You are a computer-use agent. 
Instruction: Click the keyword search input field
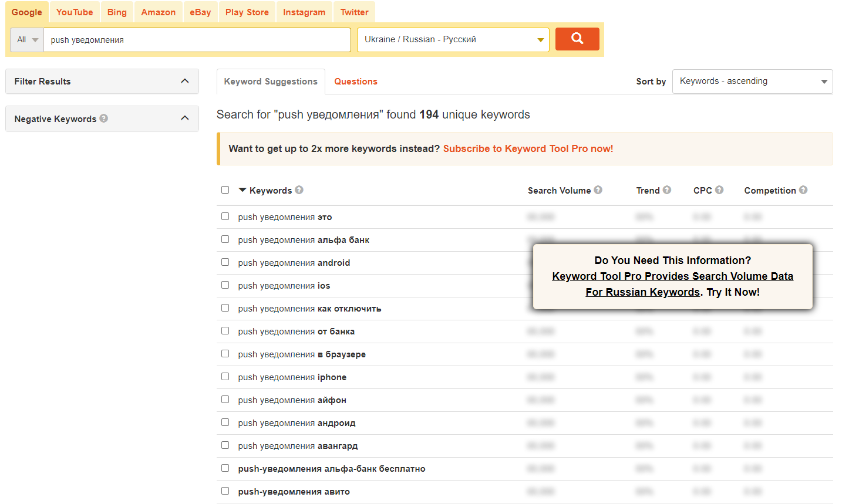[197, 40]
